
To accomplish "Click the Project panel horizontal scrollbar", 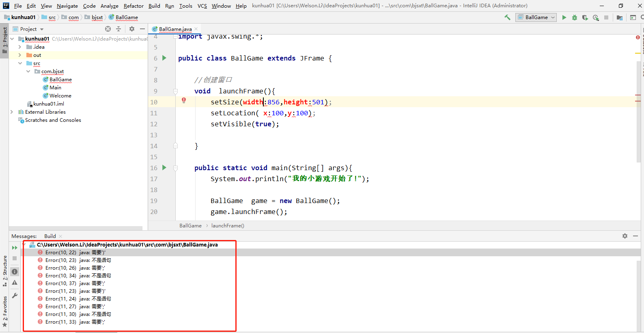I will tap(76, 228).
